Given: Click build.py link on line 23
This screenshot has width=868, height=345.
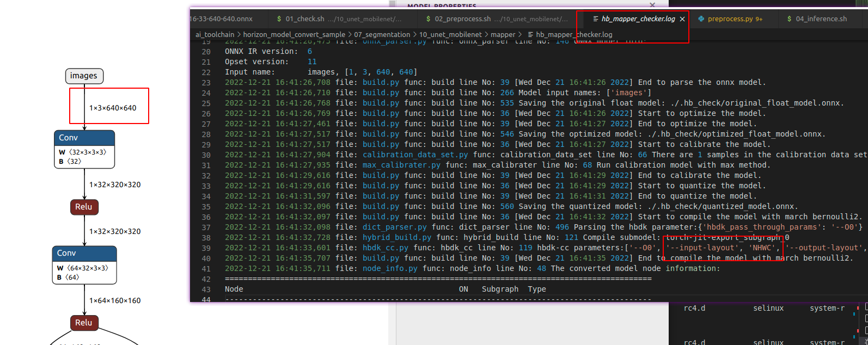Looking at the screenshot, I should (x=381, y=82).
